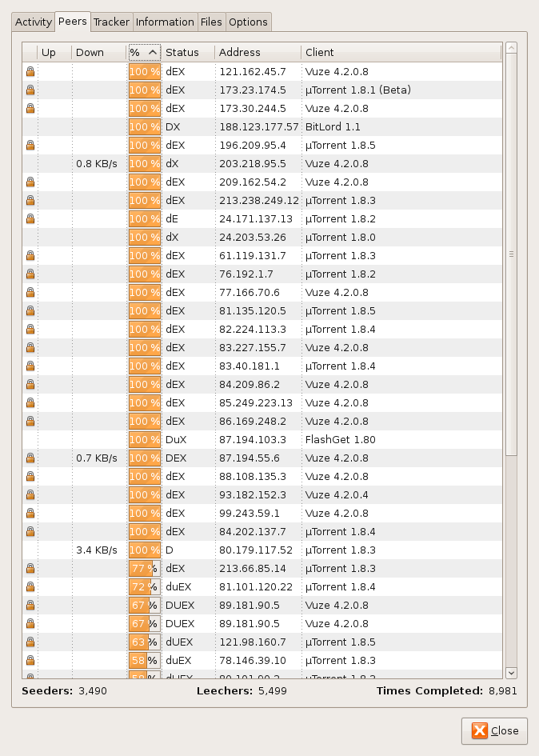The width and height of the screenshot is (539, 756).
Task: Select the Peers tab
Action: 73,22
